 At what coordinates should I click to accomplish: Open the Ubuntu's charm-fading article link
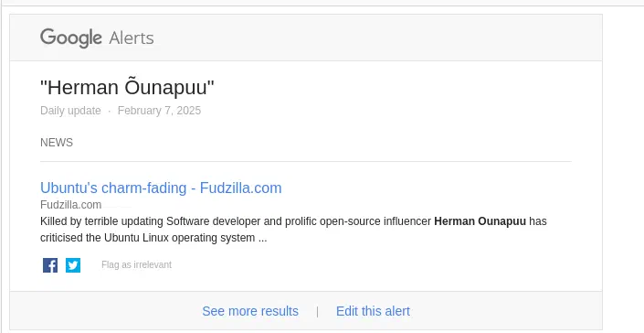pyautogui.click(x=161, y=188)
